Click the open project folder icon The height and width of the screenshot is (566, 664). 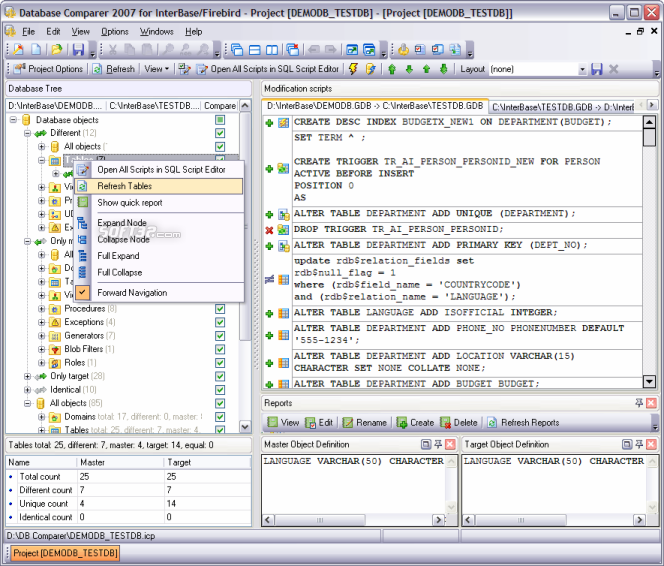(57, 50)
